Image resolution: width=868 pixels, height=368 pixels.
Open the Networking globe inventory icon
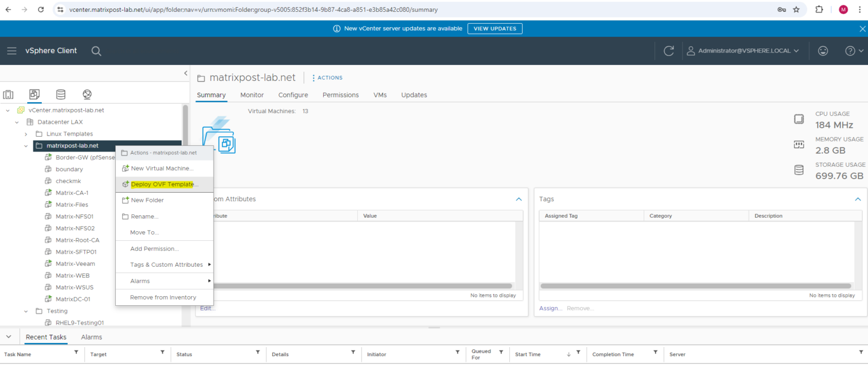point(86,94)
